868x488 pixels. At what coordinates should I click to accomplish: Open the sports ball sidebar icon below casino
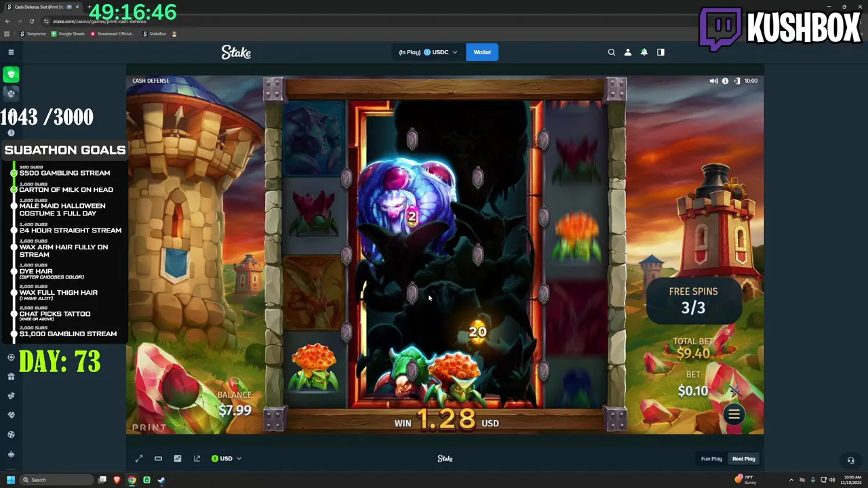click(11, 94)
